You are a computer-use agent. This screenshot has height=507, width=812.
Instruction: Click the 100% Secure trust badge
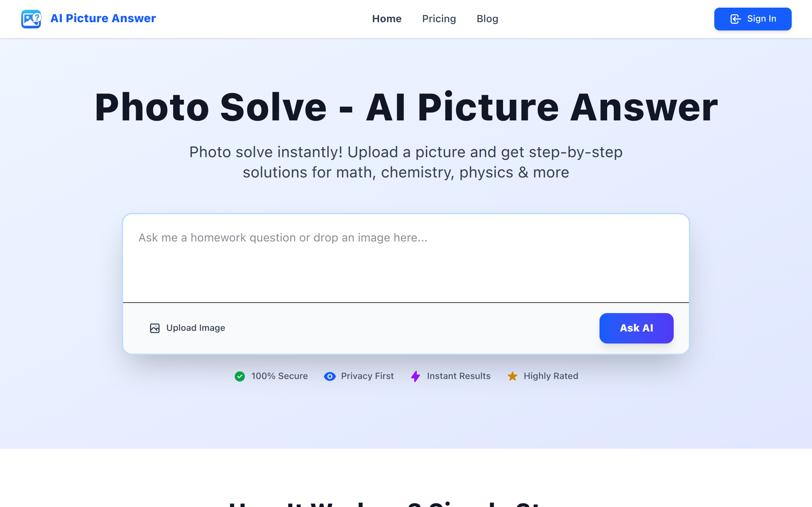pyautogui.click(x=279, y=376)
